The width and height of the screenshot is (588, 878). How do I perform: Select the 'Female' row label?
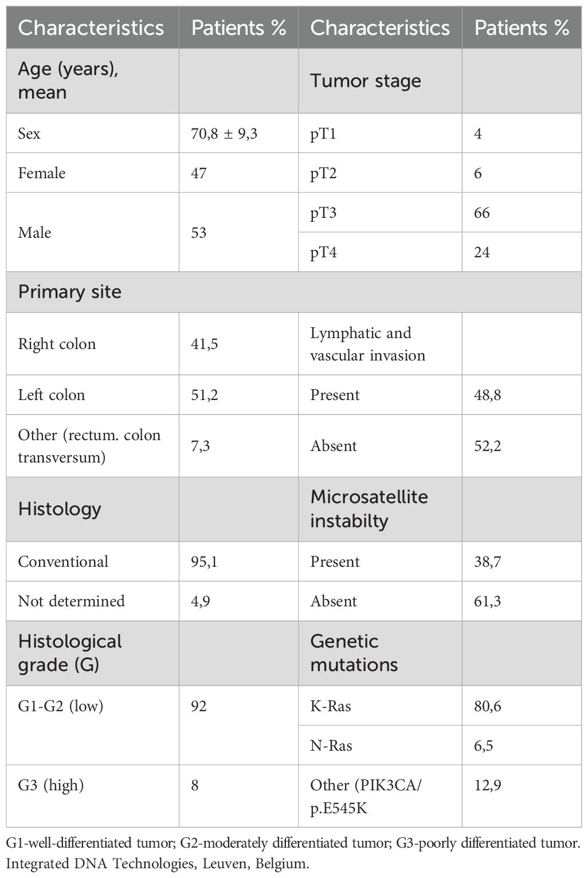click(x=42, y=173)
